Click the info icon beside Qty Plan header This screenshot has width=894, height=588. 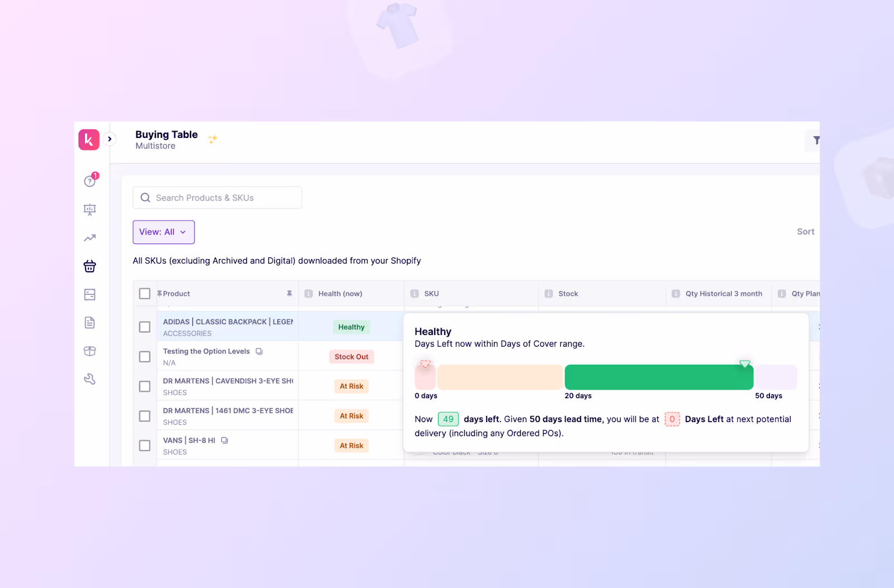(x=782, y=294)
